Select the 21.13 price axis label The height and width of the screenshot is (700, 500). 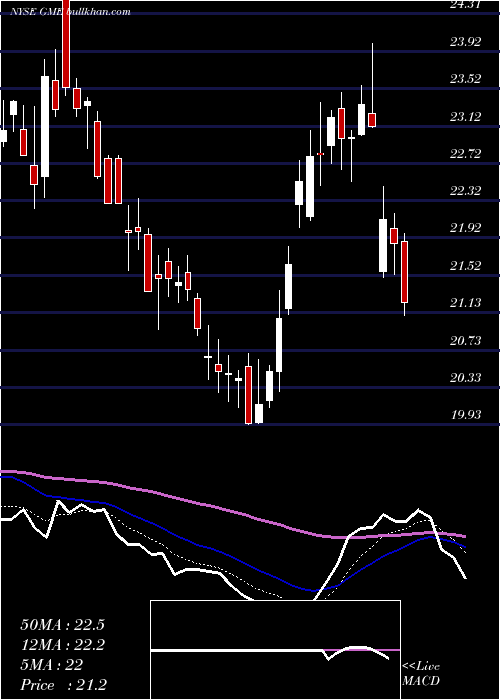(x=466, y=303)
